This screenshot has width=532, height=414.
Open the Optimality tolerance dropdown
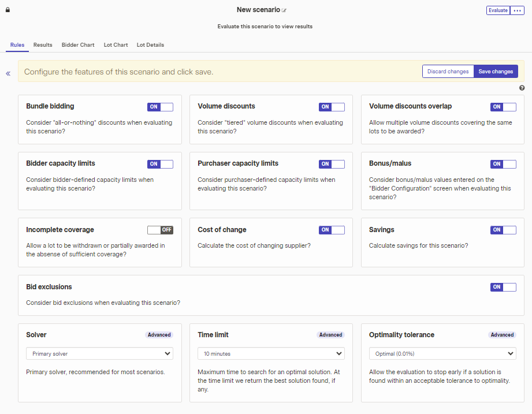pyautogui.click(x=442, y=353)
